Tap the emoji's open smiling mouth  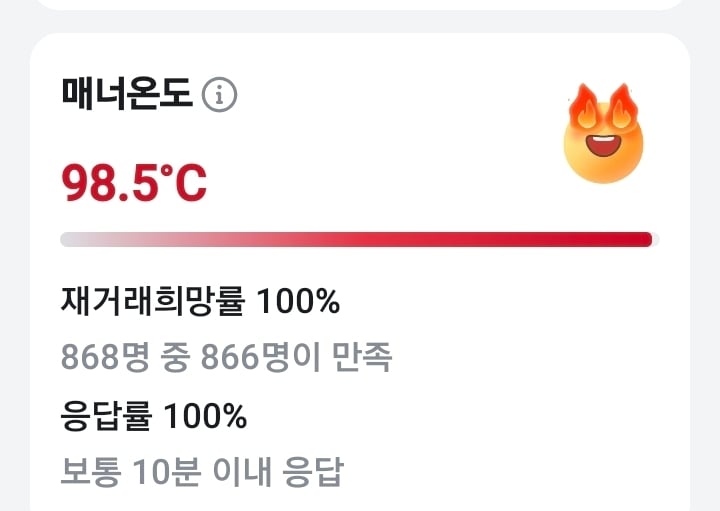pyautogui.click(x=604, y=145)
